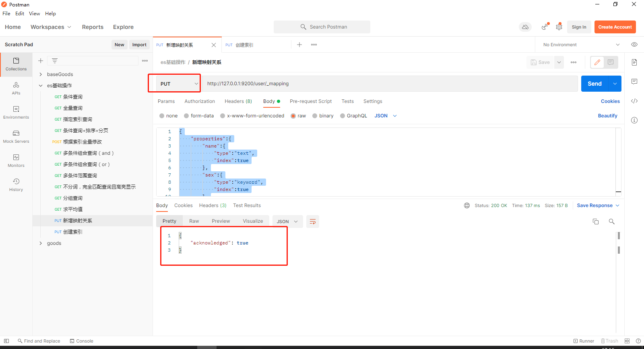Open the Mock Servers sidebar panel

(16, 137)
